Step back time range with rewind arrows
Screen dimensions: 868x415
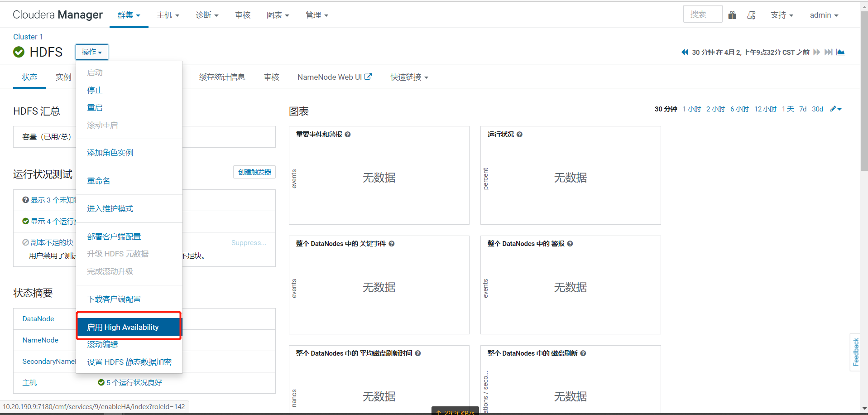click(685, 52)
